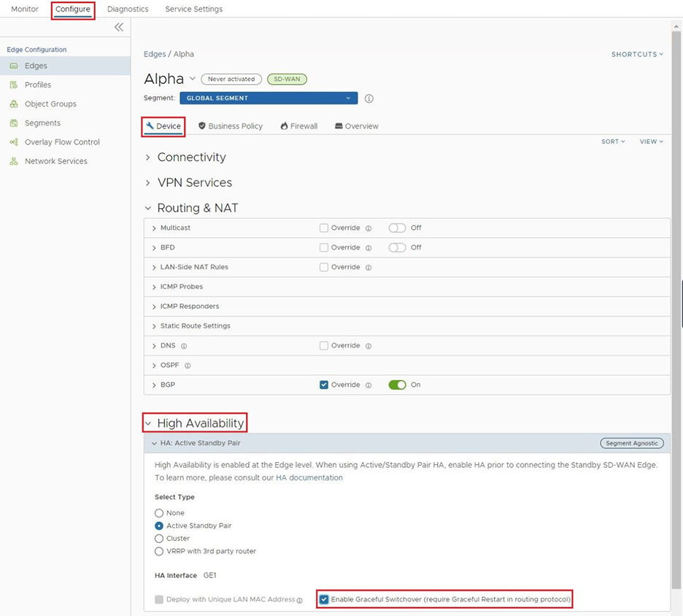The image size is (683, 616).
Task: Open the SHORTCUTS dropdown
Action: 637,53
